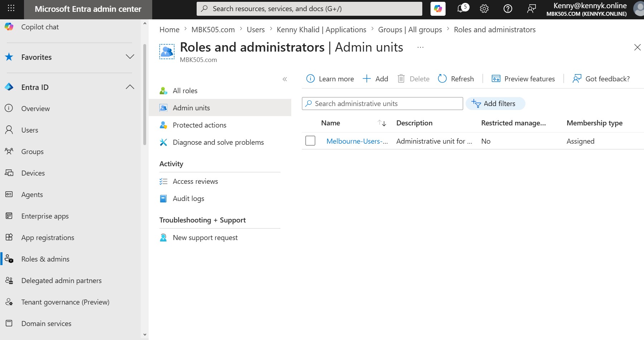Click the Entra ID diamond icon
Screen dimensions: 644x340
coord(9,87)
